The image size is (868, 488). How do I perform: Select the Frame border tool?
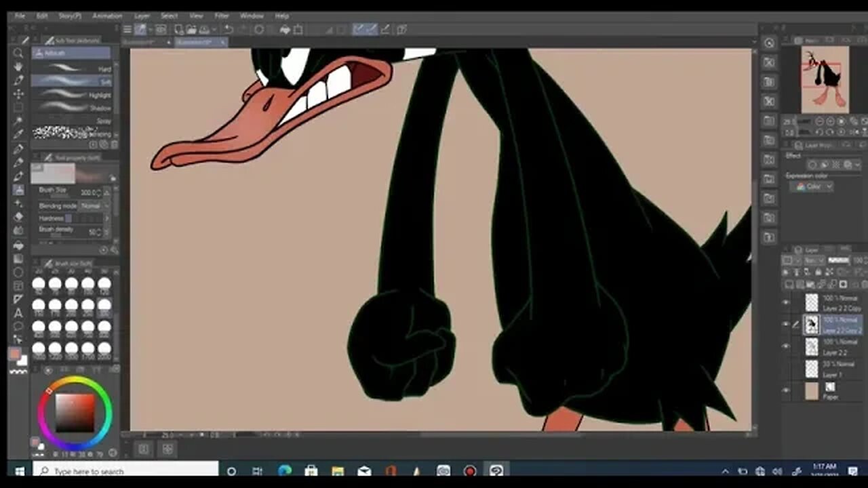point(18,285)
